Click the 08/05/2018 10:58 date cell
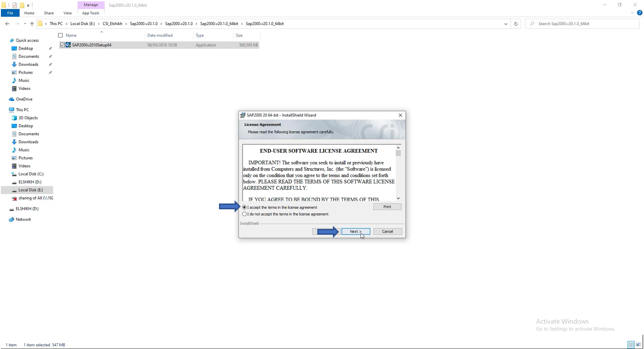Screen dimensions: 644x349 coord(162,45)
